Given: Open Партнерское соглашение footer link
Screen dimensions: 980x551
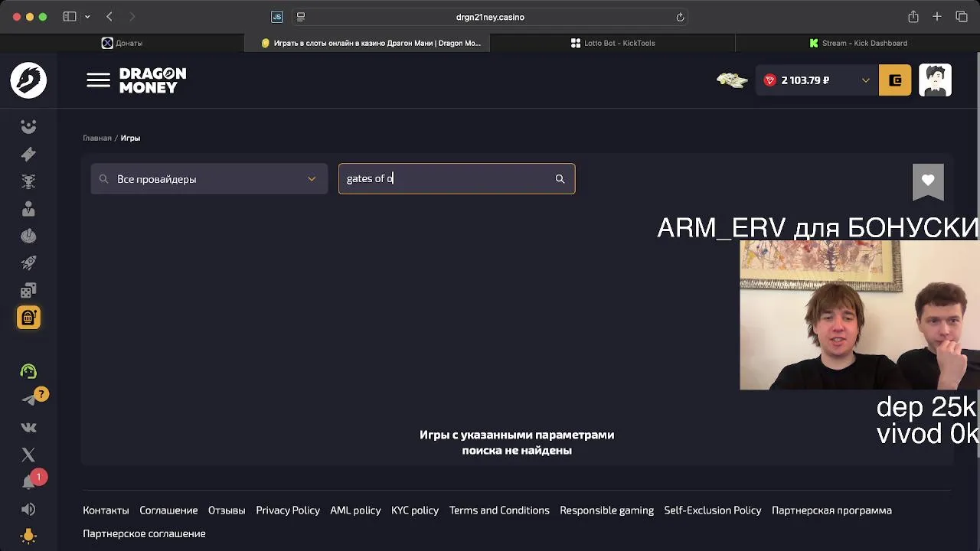Looking at the screenshot, I should pyautogui.click(x=144, y=533).
